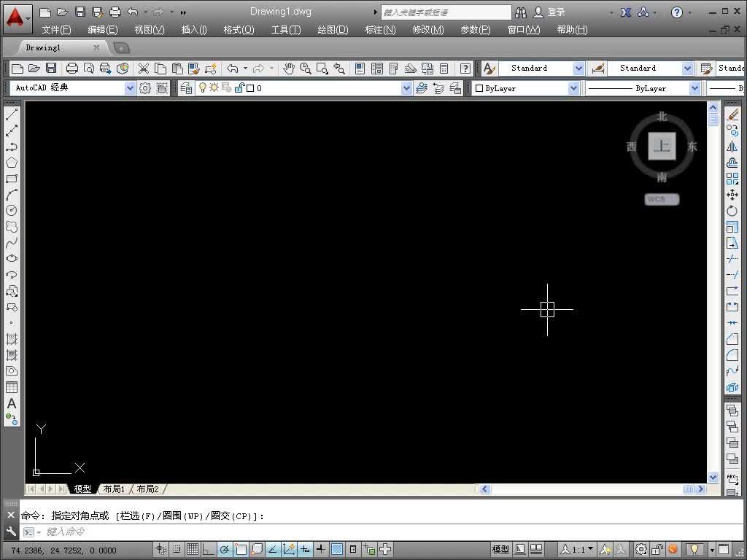This screenshot has width=747, height=560.
Task: Select the Revision Cloud tool
Action: click(x=12, y=227)
